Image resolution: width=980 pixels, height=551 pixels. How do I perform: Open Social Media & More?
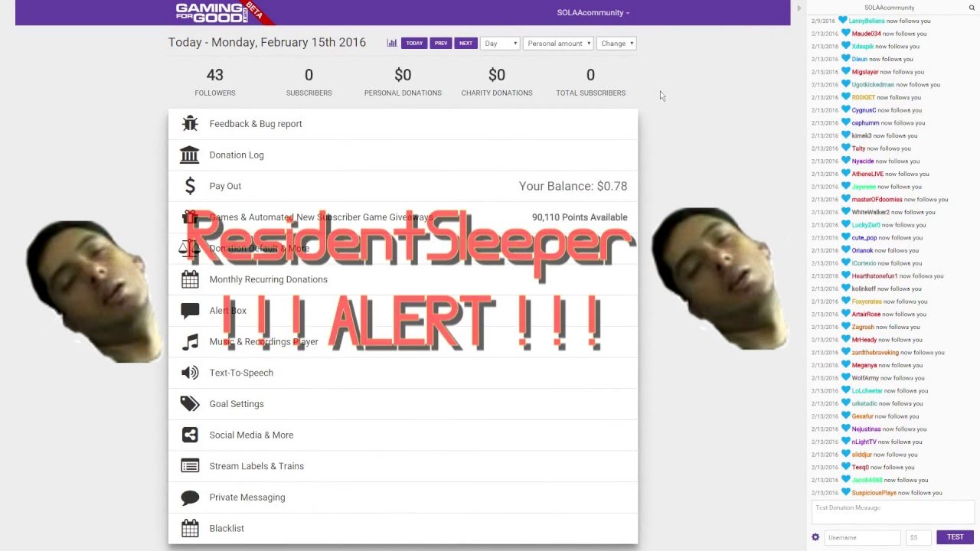(x=403, y=435)
